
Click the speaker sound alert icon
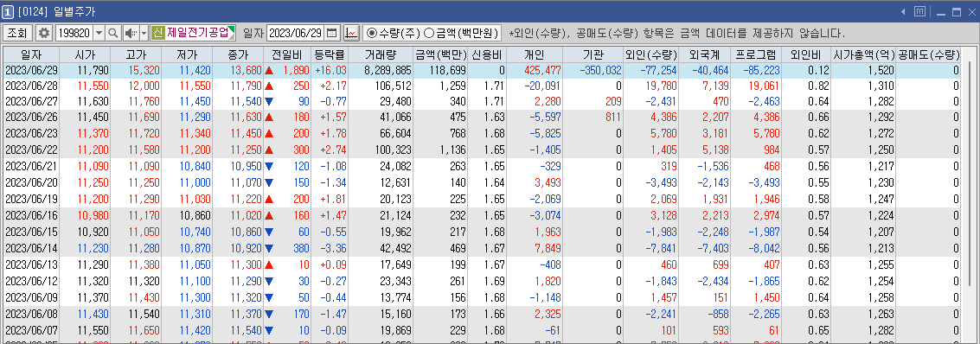[131, 33]
